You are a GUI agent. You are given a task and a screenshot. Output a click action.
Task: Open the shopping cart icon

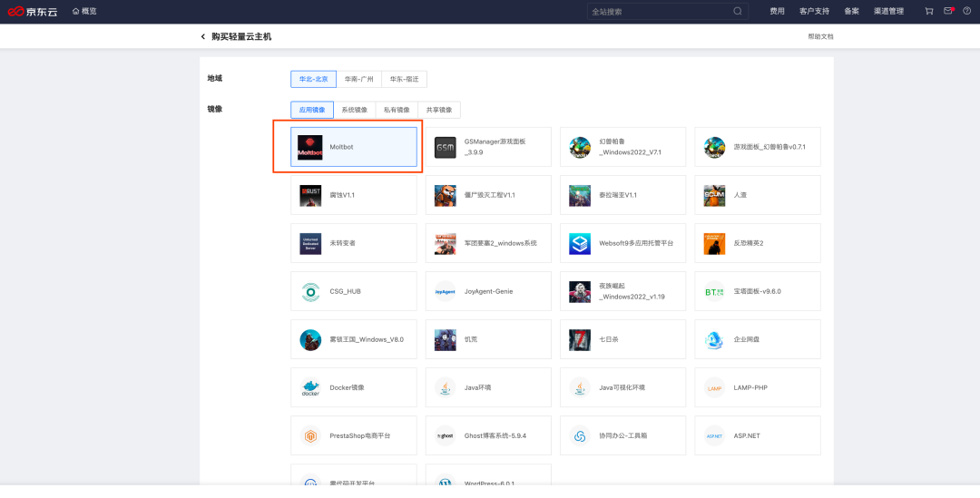pos(929,11)
